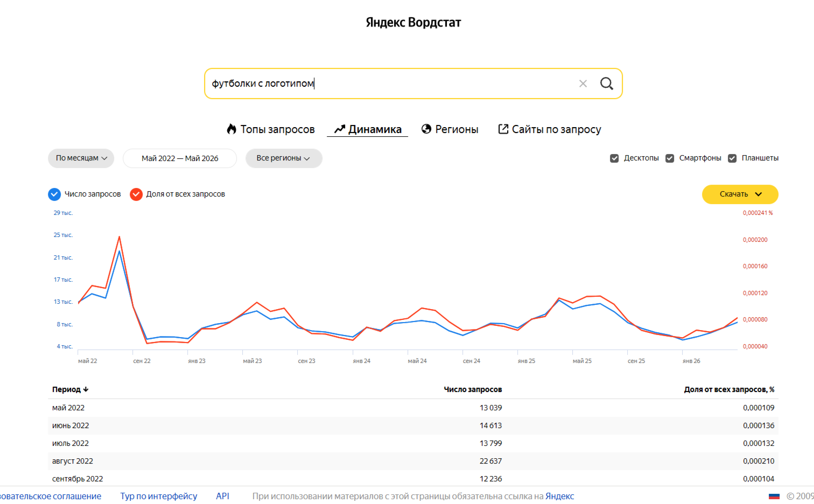Click the sort arrow beside Период header
This screenshot has height=504, width=814.
86,389
